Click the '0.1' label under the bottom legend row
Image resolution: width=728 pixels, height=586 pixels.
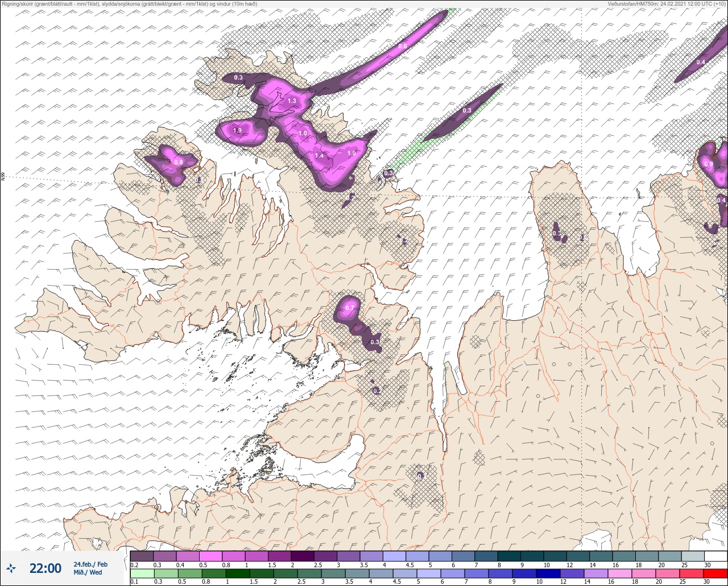coord(134,582)
